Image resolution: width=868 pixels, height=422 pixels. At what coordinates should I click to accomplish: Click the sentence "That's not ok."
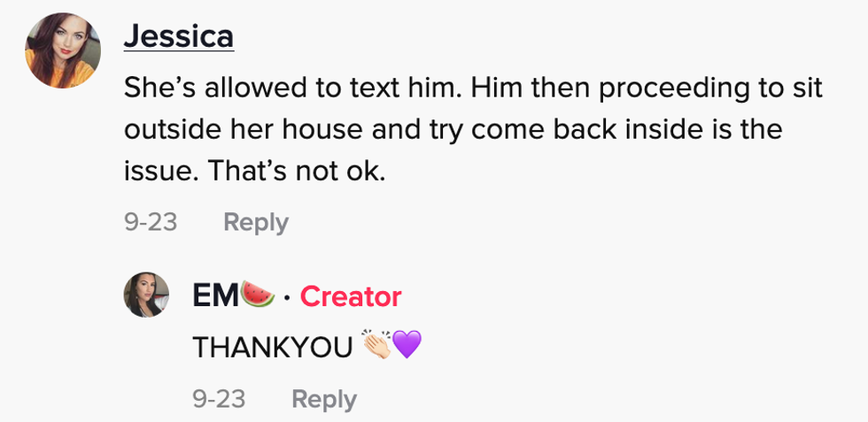coord(297,171)
